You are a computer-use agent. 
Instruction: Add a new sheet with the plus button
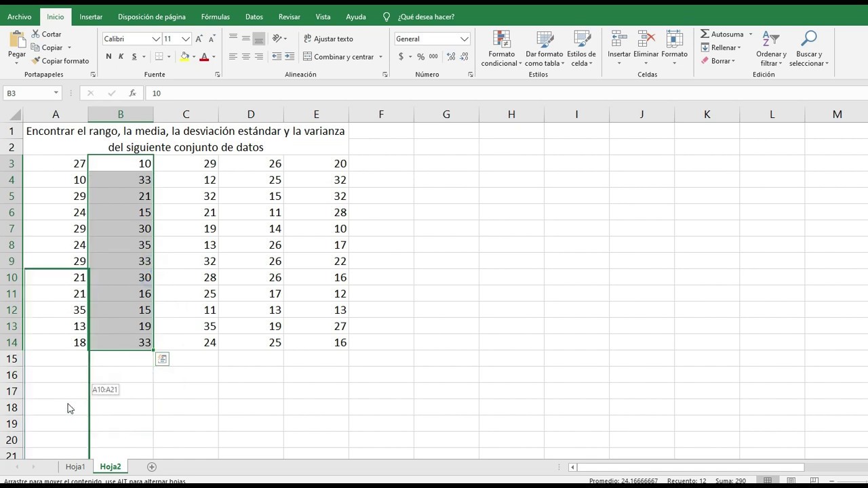151,466
